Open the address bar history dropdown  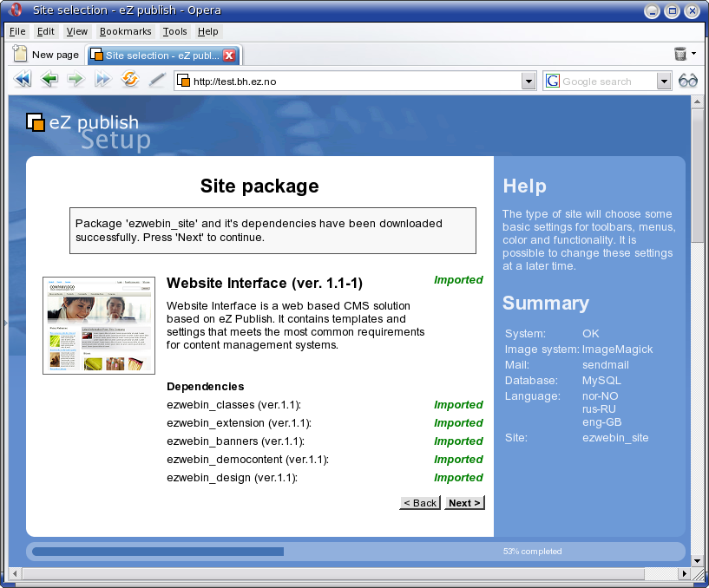(x=528, y=82)
